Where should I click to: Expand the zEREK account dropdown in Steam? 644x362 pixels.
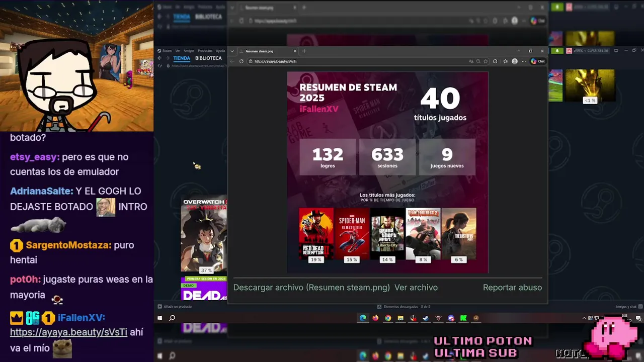(x=590, y=51)
